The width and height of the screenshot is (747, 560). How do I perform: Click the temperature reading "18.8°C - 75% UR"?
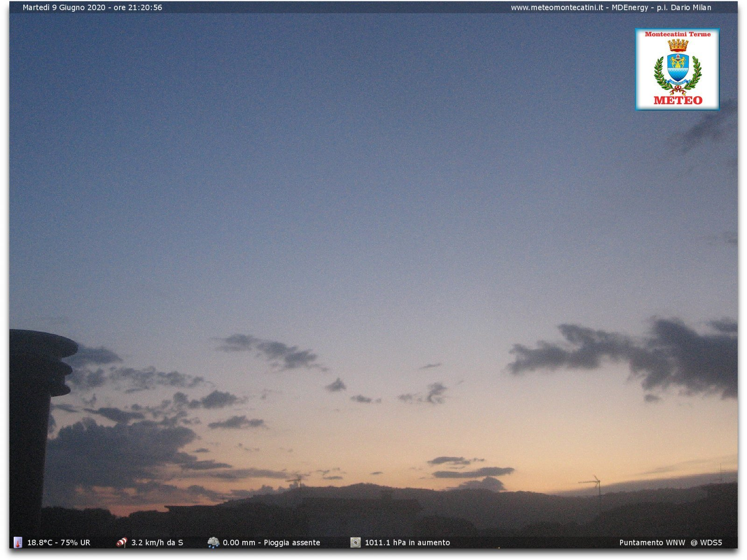[59, 543]
